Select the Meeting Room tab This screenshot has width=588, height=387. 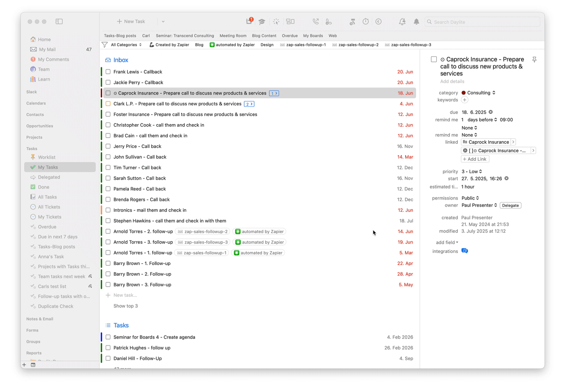pos(233,36)
